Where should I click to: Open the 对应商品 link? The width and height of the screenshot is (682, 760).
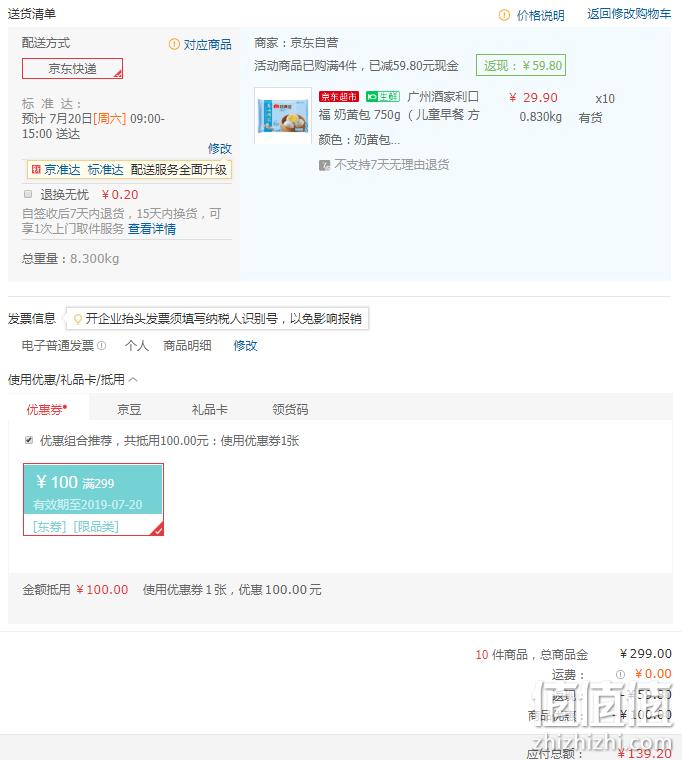(x=207, y=45)
